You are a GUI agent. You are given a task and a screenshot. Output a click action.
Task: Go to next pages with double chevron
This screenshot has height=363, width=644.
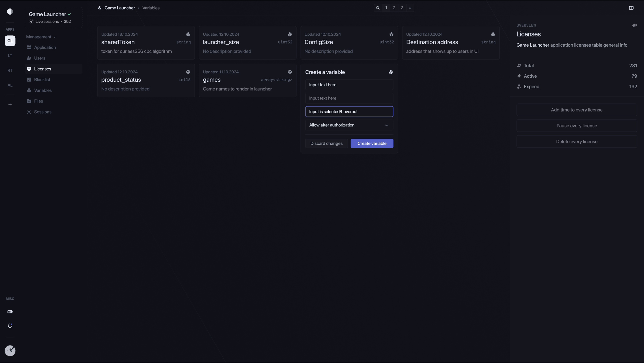pos(410,8)
